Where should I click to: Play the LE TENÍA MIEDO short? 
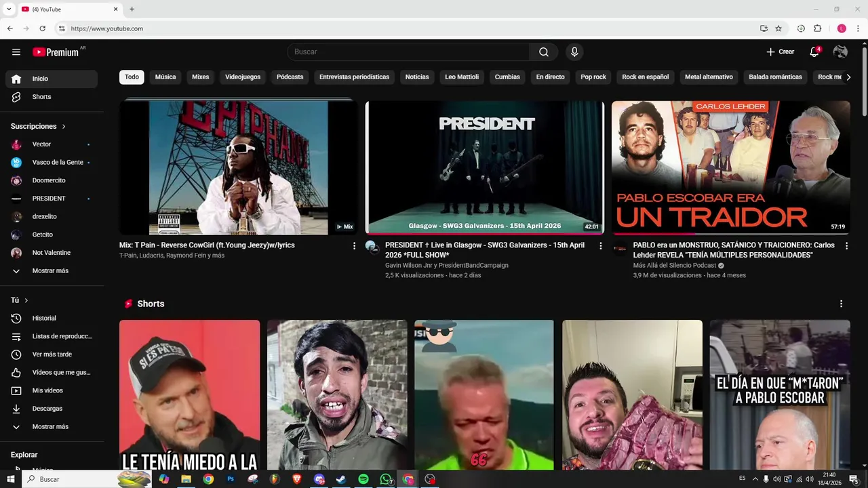[x=189, y=395]
